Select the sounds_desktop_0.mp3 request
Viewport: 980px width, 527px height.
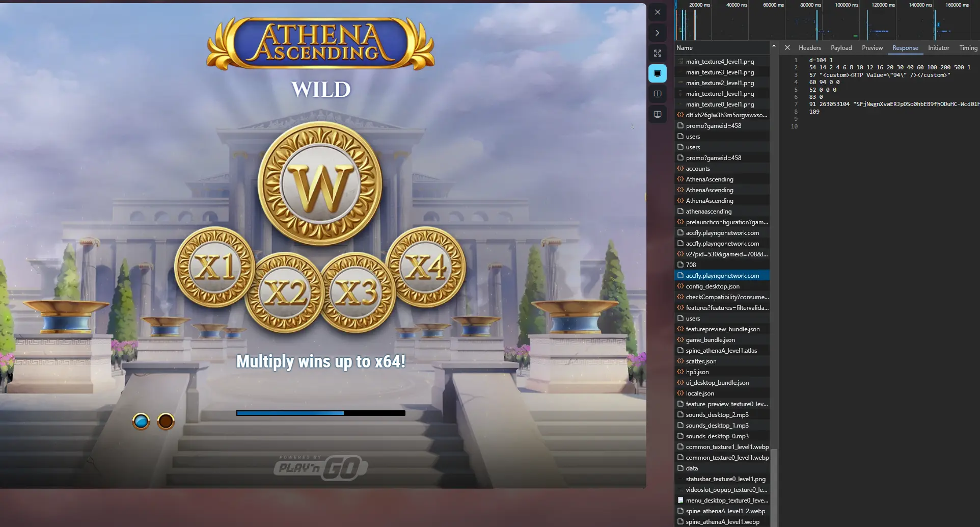(722, 436)
